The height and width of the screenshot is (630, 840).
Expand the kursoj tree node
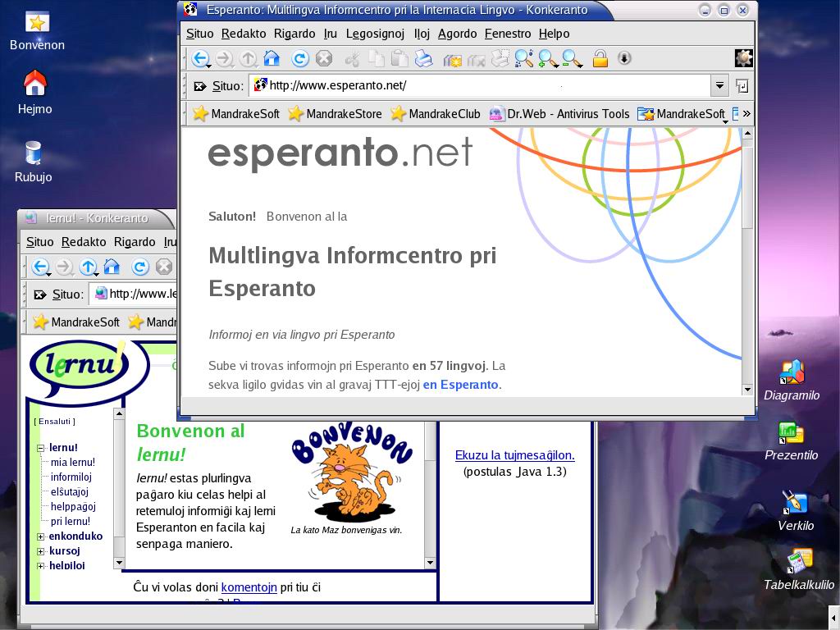click(x=40, y=551)
